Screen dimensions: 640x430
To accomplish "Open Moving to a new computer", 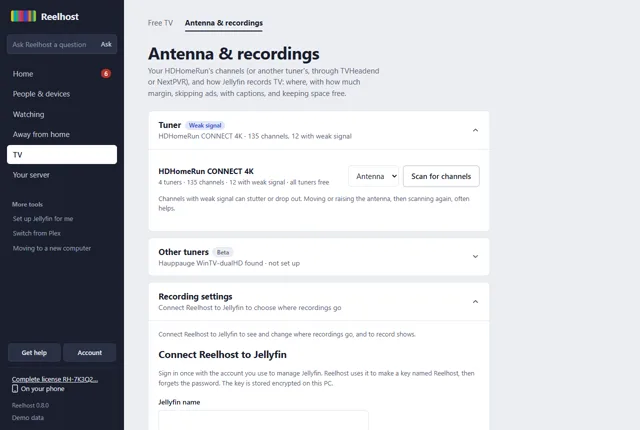I will point(51,248).
